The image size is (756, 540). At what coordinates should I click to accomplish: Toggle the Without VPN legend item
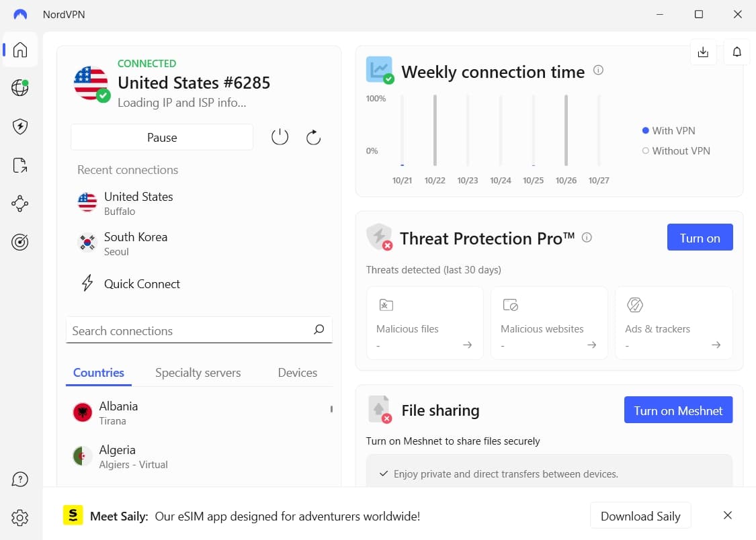click(676, 150)
